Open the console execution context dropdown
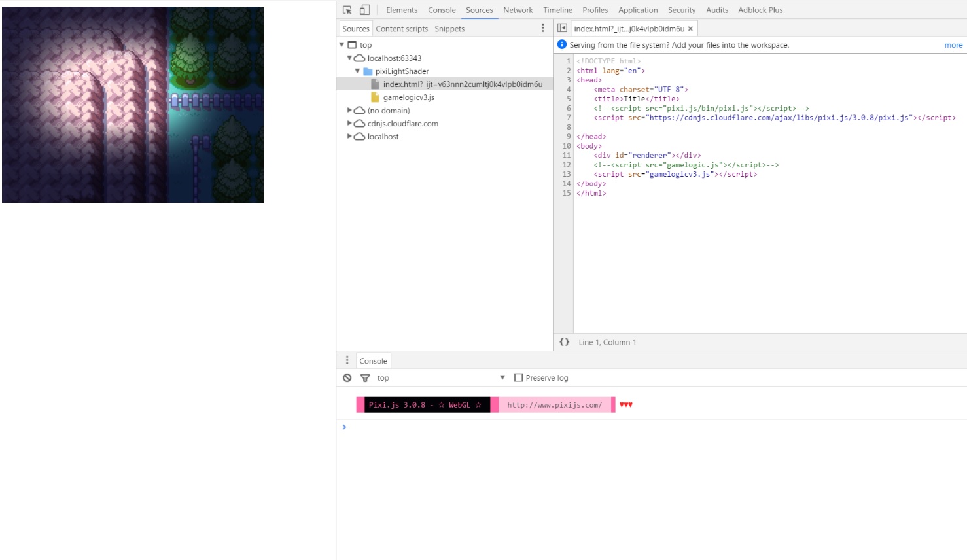Viewport: 967px width, 560px height. pos(441,378)
